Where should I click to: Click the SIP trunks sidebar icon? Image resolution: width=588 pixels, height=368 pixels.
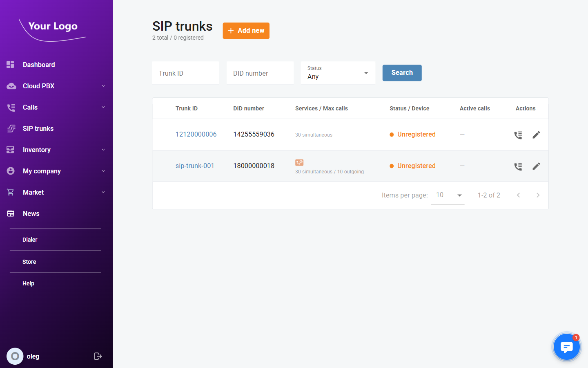pos(10,128)
